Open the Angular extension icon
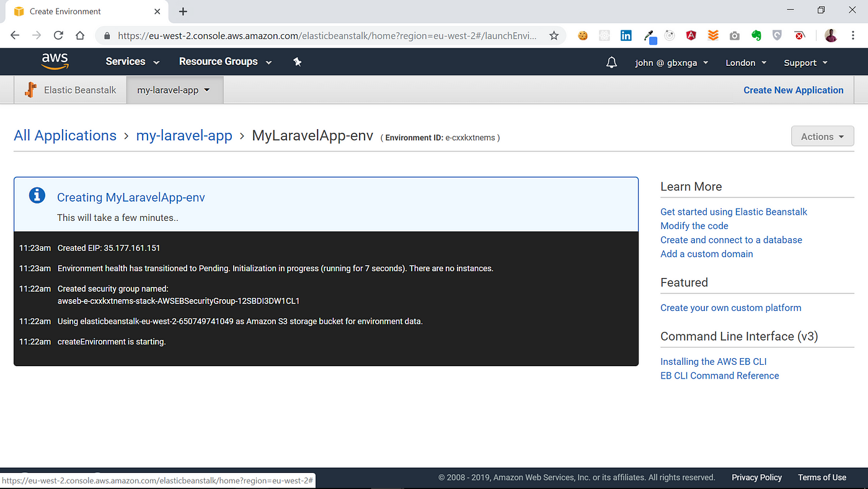The width and height of the screenshot is (868, 489). coord(691,36)
